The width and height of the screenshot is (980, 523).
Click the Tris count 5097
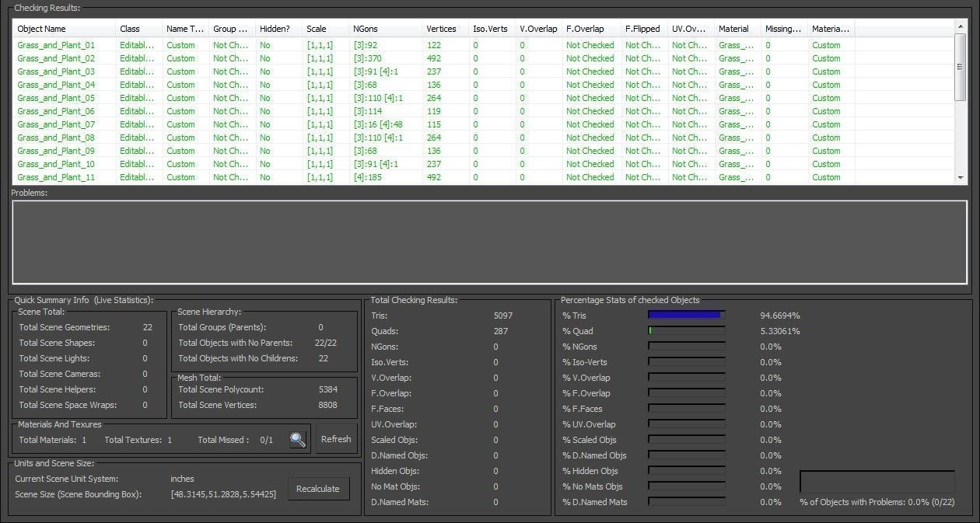[503, 316]
